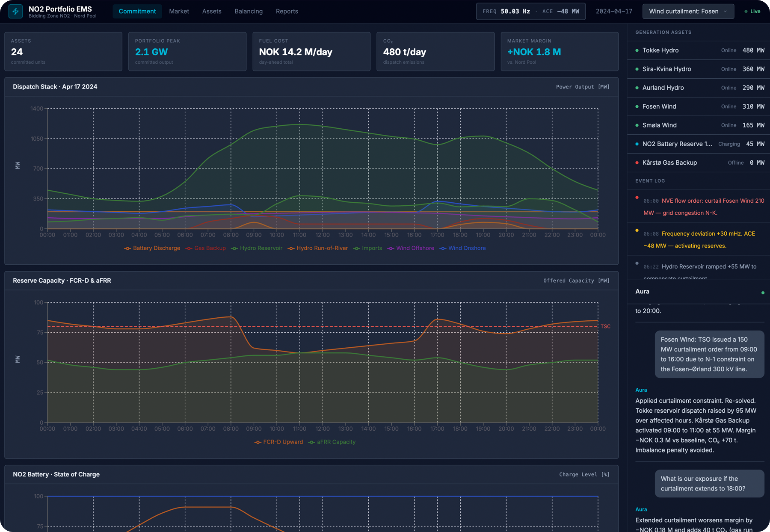Click the ACE −48 MW readout

(561, 12)
